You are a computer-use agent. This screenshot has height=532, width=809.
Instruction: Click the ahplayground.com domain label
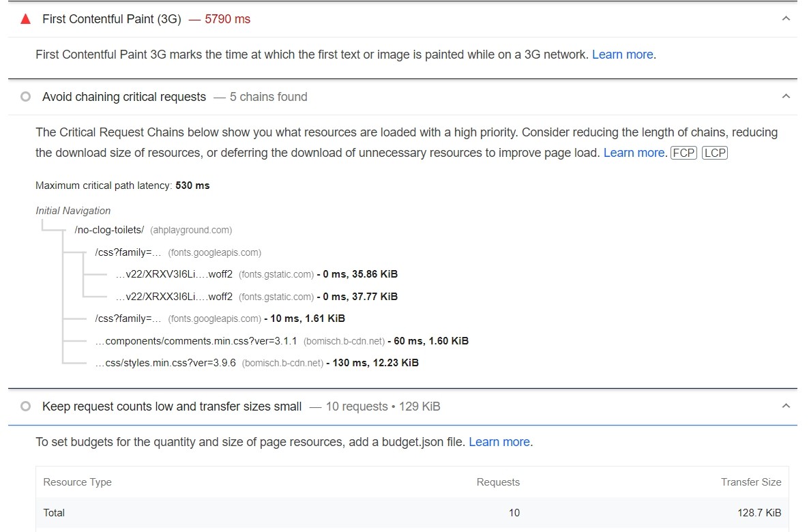191,230
